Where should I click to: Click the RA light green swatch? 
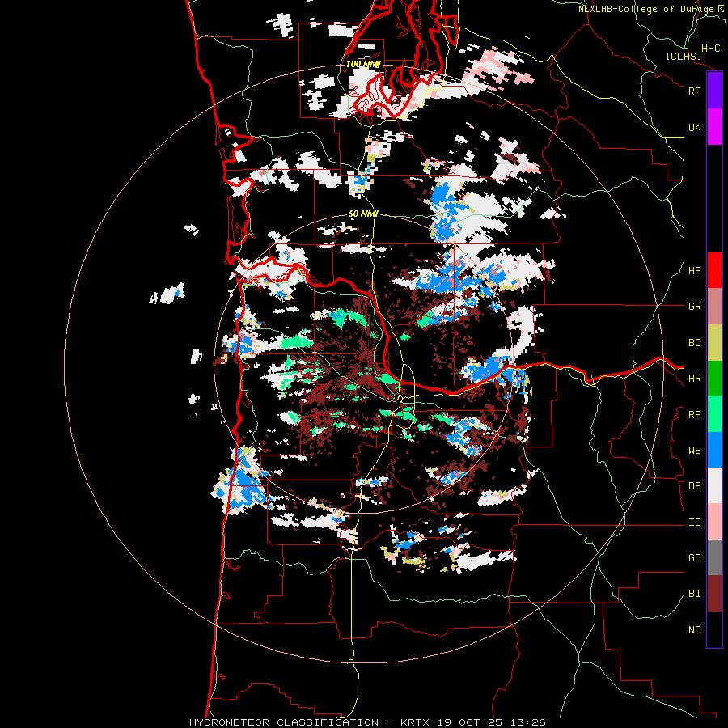(714, 414)
